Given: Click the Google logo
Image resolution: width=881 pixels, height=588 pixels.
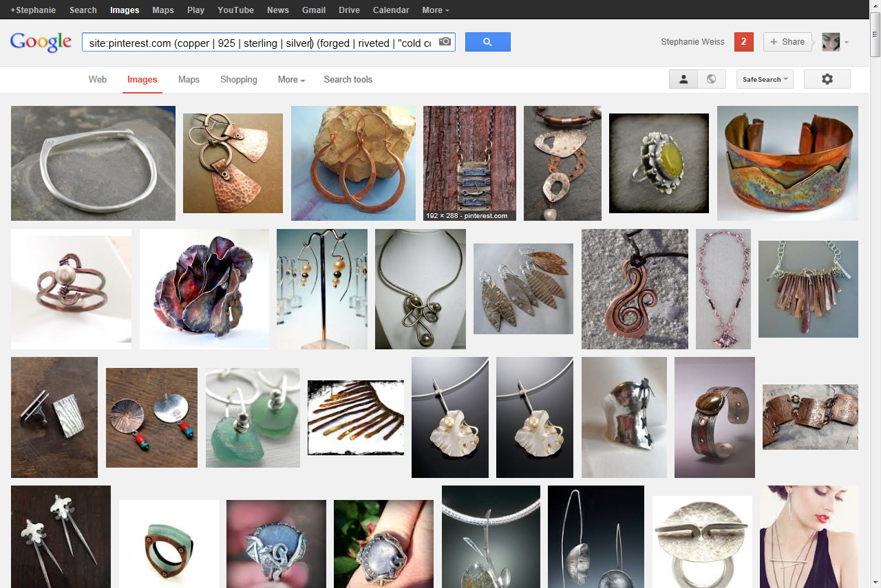Looking at the screenshot, I should [x=41, y=42].
